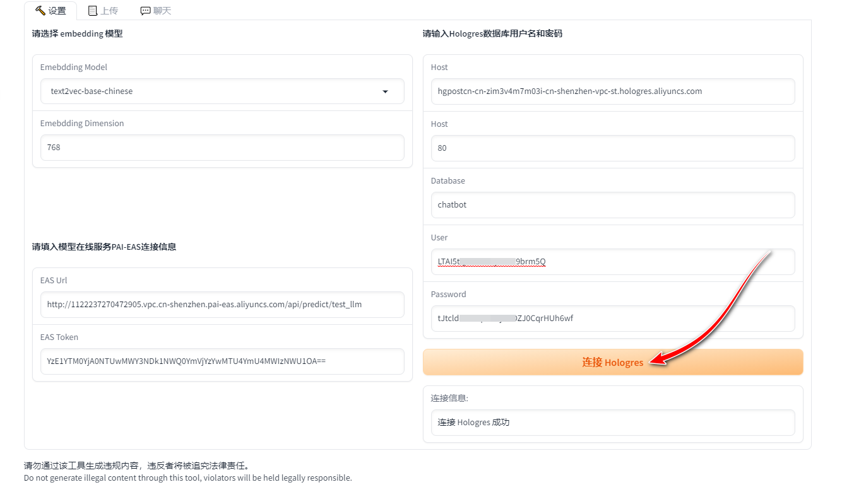The image size is (842, 504).
Task: Open the 聊天 chat tab
Action: 155,11
